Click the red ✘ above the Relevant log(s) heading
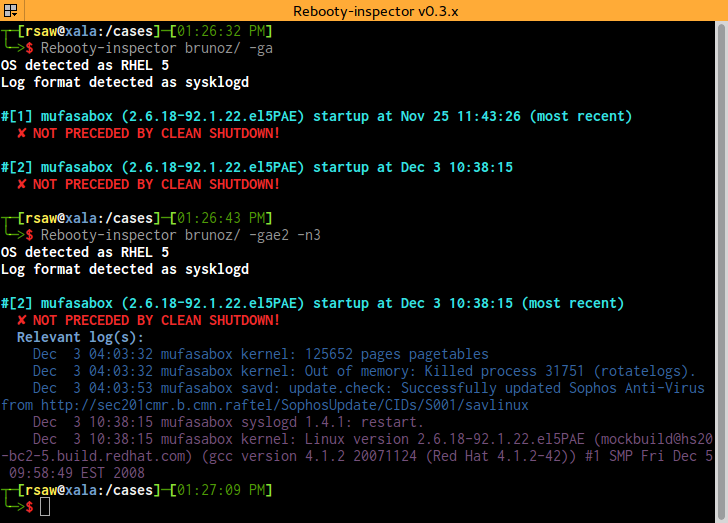 [x=21, y=320]
